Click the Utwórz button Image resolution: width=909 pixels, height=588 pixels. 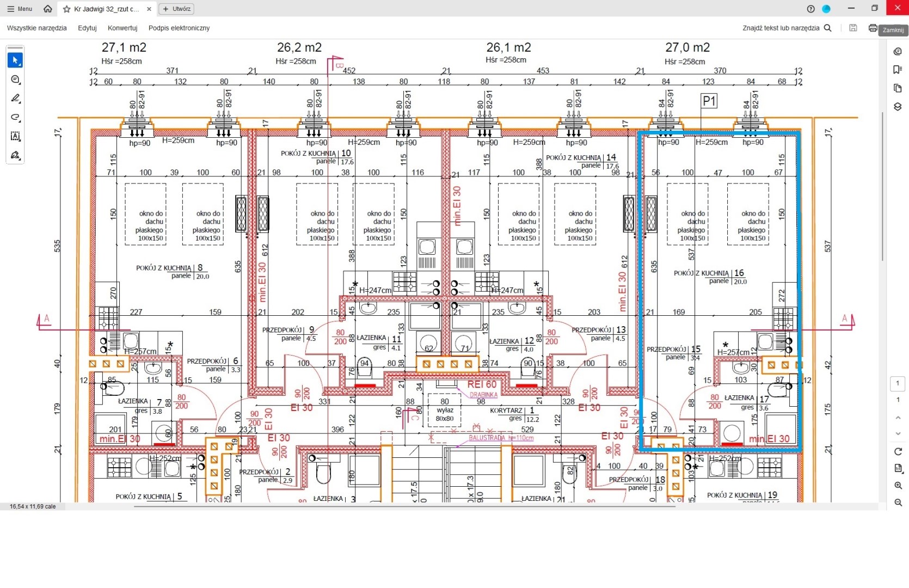point(176,9)
